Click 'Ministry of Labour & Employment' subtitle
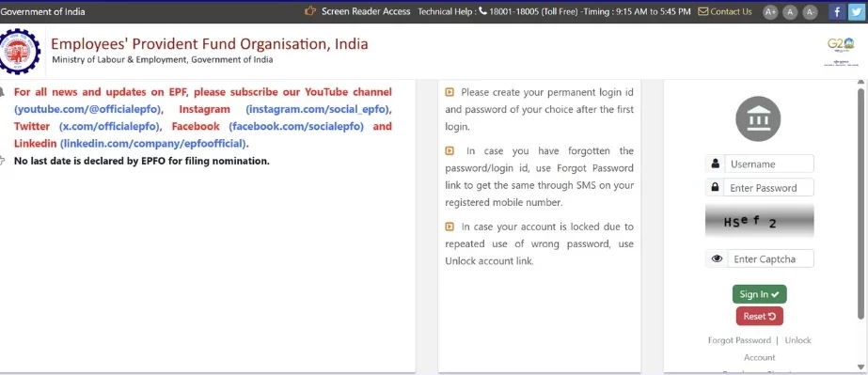The image size is (868, 375). (162, 60)
